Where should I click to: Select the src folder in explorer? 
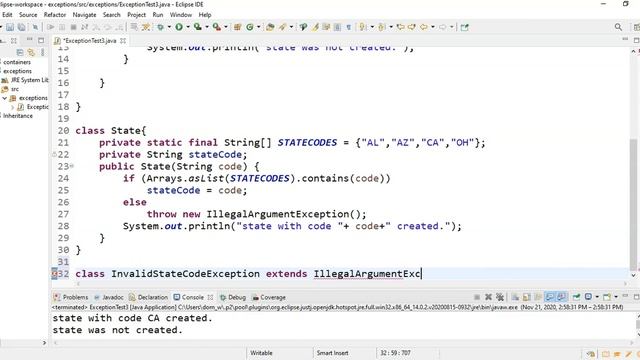(11, 89)
